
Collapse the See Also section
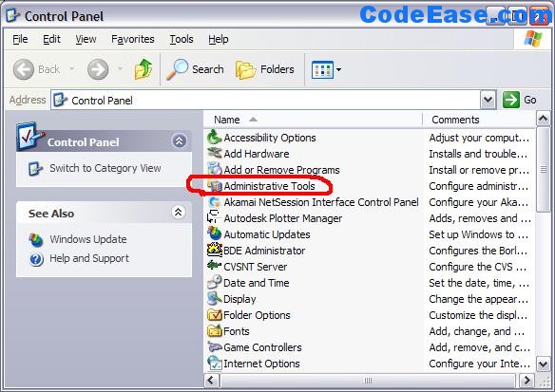pos(179,213)
